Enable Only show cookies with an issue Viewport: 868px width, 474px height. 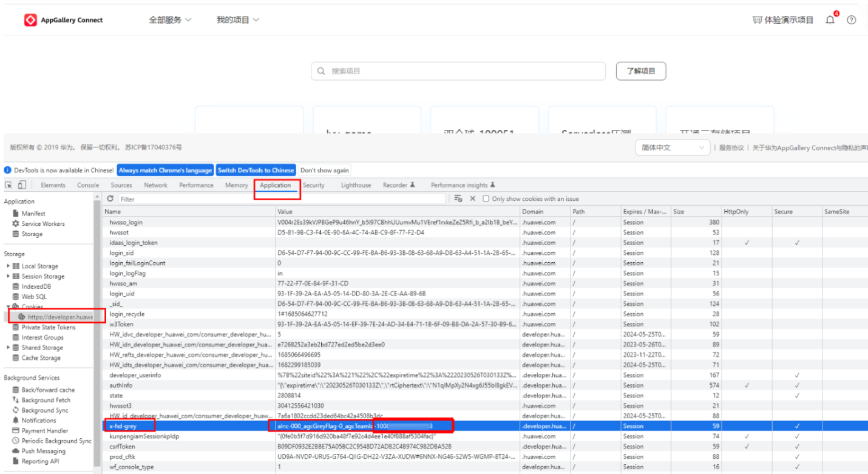tap(486, 199)
